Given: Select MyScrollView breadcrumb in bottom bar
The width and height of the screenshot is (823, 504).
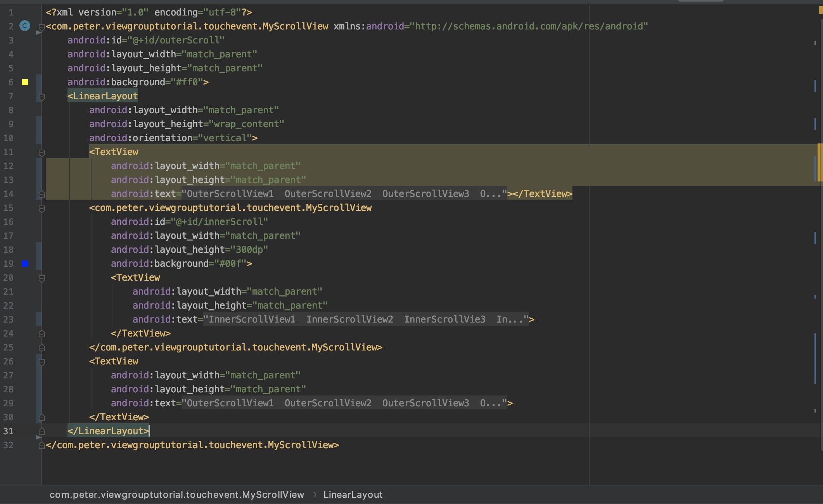Looking at the screenshot, I should coord(177,495).
